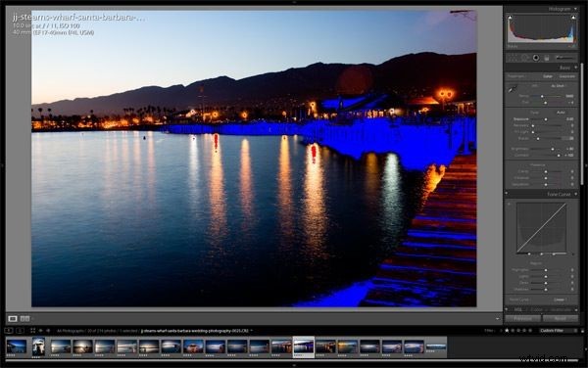Click the Brightness slider handle

coord(553,149)
